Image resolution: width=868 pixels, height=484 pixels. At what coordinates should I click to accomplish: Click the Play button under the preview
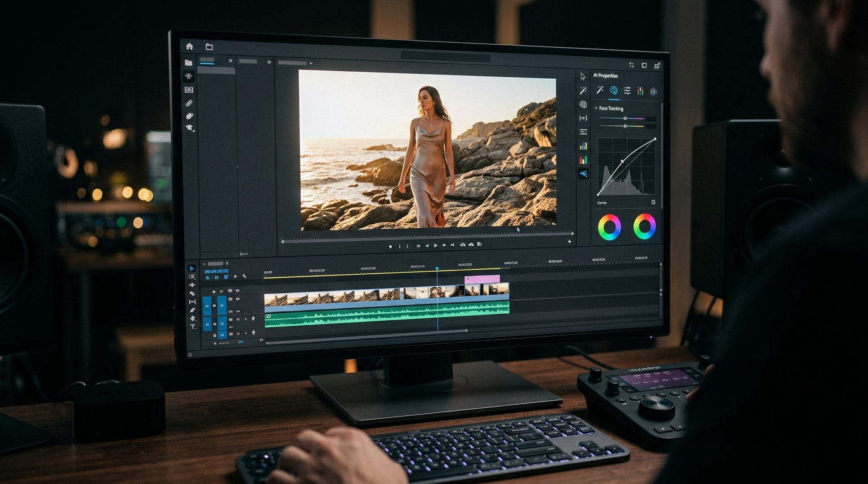[x=435, y=246]
